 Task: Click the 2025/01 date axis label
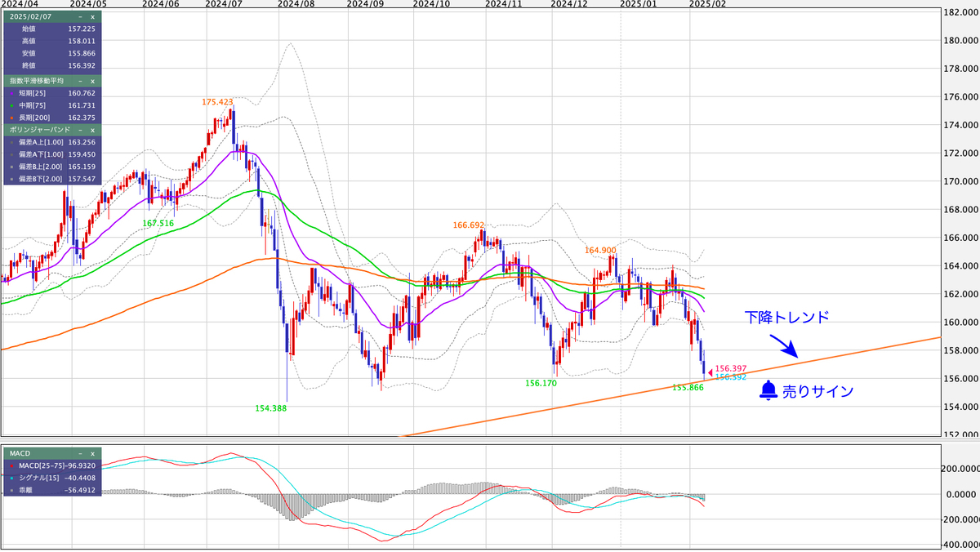[x=638, y=4]
